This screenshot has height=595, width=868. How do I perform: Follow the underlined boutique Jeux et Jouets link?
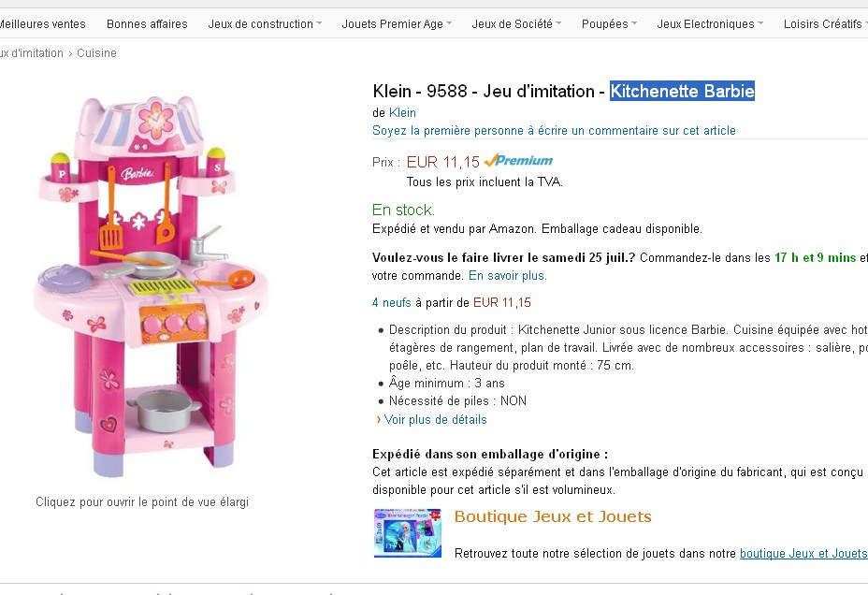[x=803, y=554]
